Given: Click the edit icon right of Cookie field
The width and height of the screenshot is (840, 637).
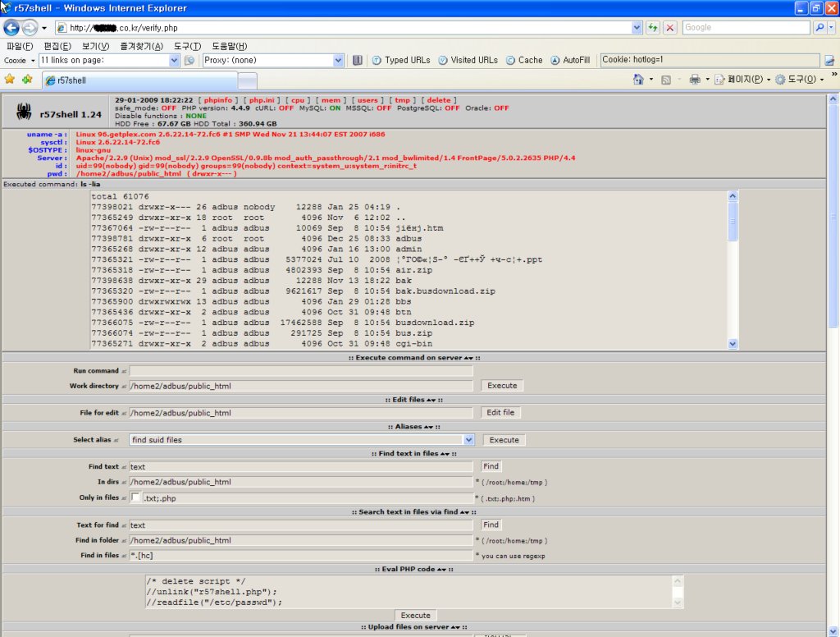Looking at the screenshot, I should (829, 61).
